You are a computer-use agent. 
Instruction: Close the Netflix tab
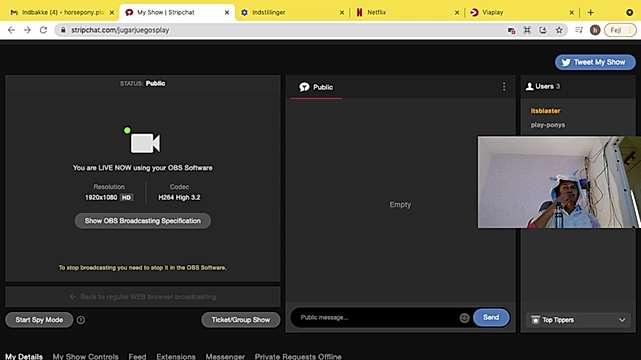coord(457,13)
